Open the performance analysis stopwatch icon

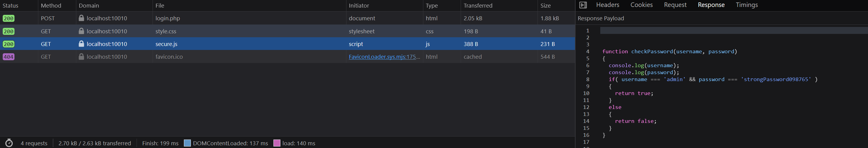pyautogui.click(x=9, y=143)
